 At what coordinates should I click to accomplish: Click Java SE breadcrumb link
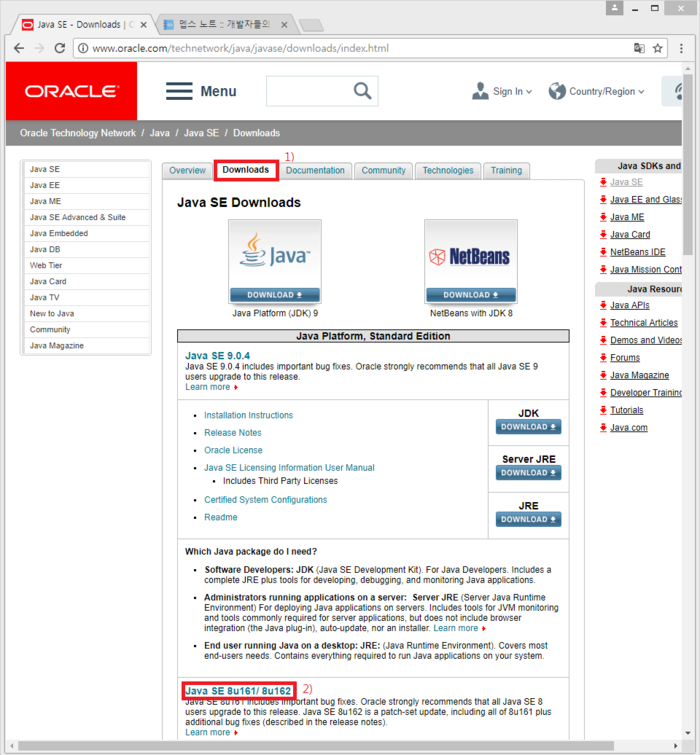(x=201, y=133)
